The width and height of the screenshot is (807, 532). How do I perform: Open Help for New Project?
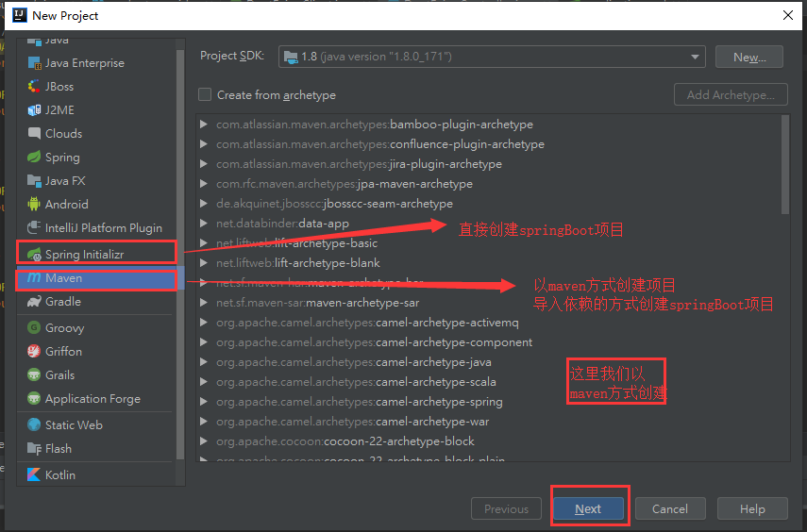pos(752,508)
